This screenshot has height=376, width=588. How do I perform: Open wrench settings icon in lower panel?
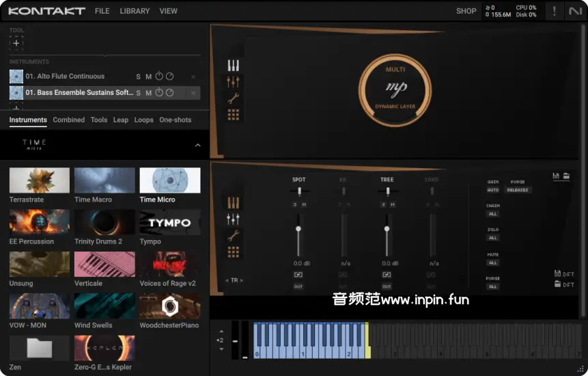pyautogui.click(x=234, y=236)
